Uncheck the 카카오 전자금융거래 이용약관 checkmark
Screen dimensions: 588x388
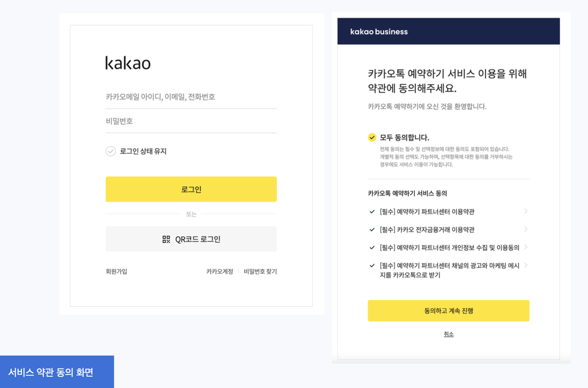click(x=372, y=230)
